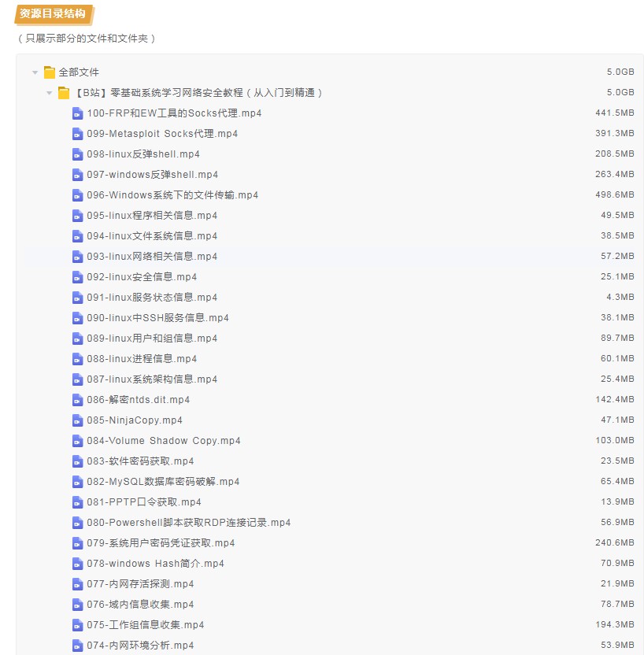
Task: Collapse the 【B站】零基础系统学习网络安全教程 folder arrow
Action: [50, 93]
